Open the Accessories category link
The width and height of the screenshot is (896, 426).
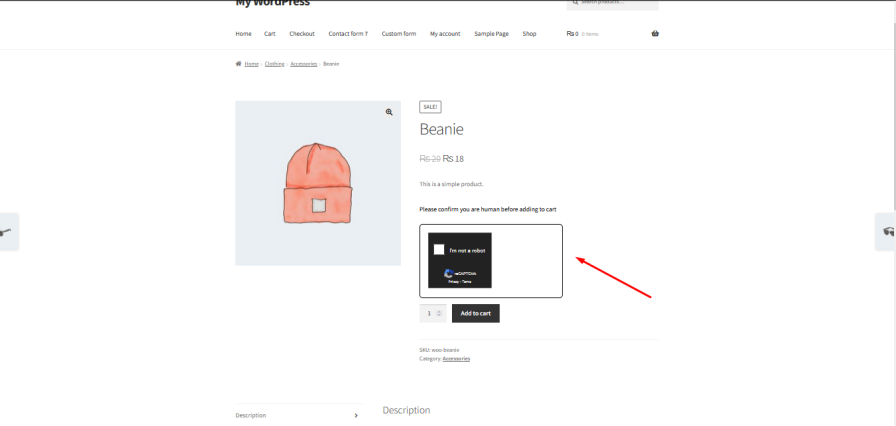tap(456, 359)
